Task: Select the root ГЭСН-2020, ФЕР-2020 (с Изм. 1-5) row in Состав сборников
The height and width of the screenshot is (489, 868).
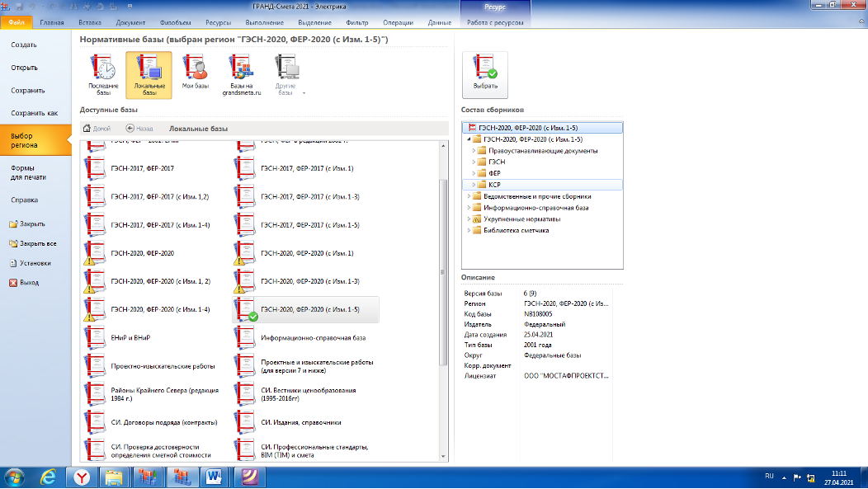Action: (x=543, y=128)
